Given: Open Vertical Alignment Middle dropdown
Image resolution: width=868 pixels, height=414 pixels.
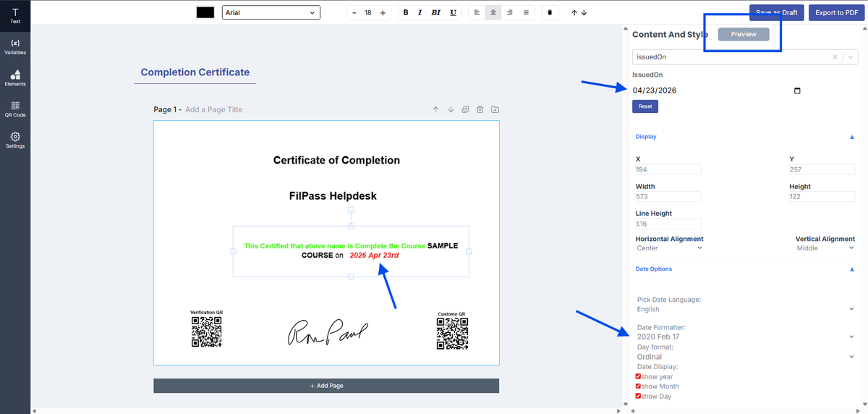Looking at the screenshot, I should pyautogui.click(x=825, y=248).
